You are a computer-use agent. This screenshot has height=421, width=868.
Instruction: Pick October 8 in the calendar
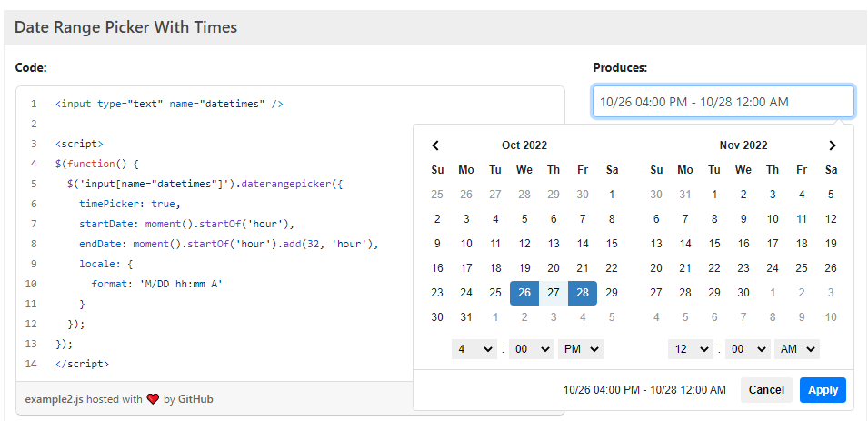612,219
